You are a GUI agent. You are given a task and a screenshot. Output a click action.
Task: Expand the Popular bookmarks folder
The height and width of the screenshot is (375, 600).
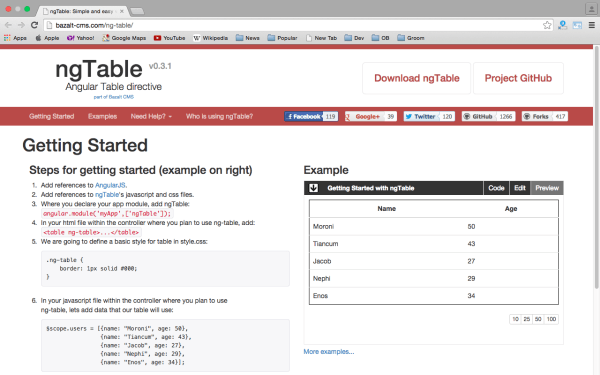click(x=282, y=38)
